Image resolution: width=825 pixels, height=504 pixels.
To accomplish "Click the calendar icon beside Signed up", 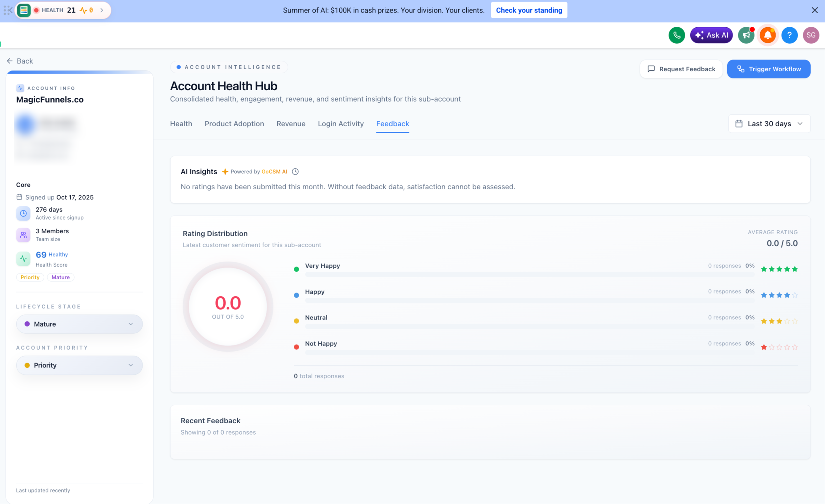I will (x=19, y=197).
